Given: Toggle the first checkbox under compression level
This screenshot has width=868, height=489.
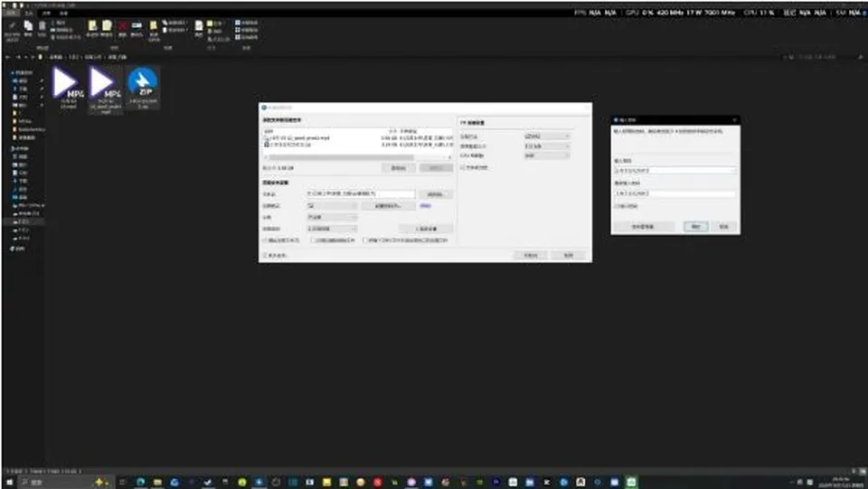Looking at the screenshot, I should tap(265, 240).
